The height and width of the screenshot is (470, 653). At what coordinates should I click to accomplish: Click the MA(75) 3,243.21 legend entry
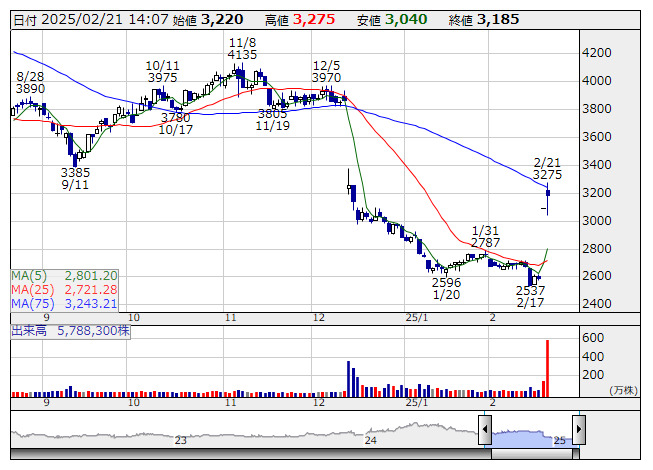(64, 303)
